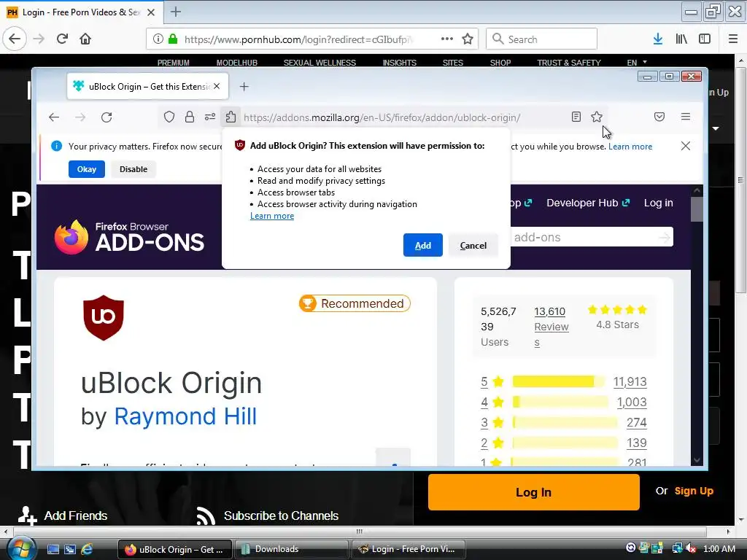
Task: Go back in front Firefox window
Action: tap(54, 117)
